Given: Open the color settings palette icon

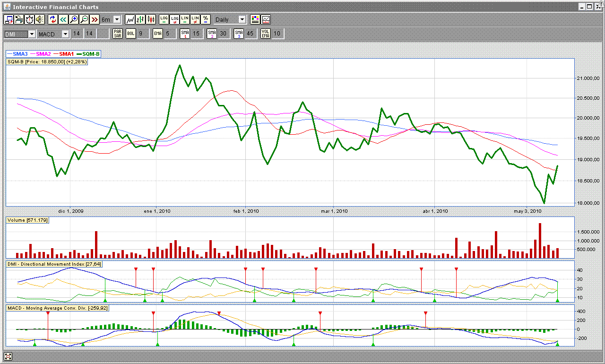Looking at the screenshot, I should pos(255,19).
